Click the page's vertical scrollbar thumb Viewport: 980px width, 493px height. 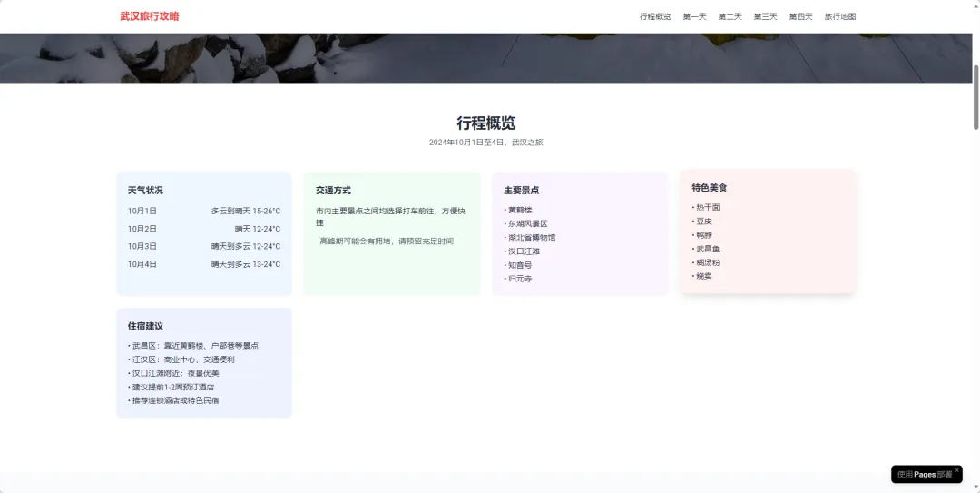point(975,100)
